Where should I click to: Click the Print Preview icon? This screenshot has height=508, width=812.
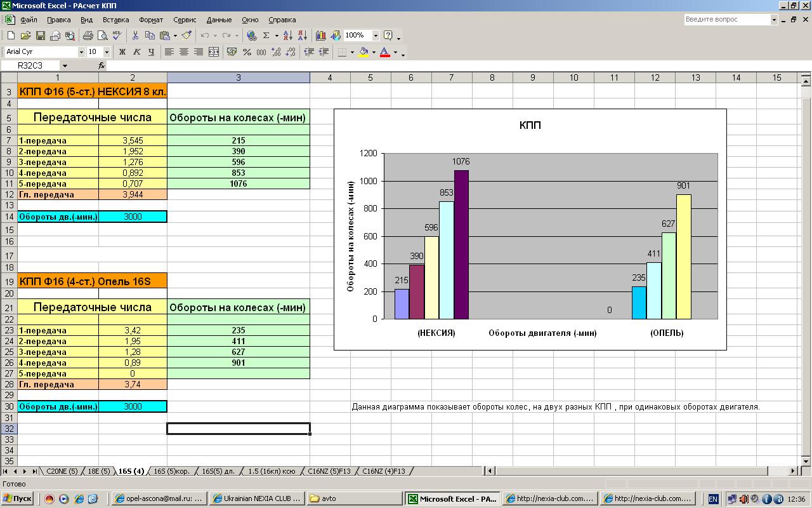[x=101, y=36]
